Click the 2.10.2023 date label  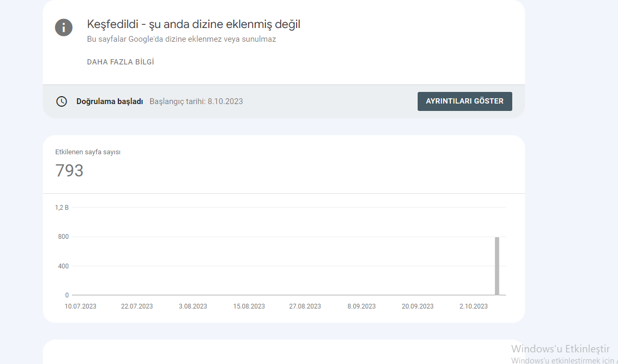[474, 306]
